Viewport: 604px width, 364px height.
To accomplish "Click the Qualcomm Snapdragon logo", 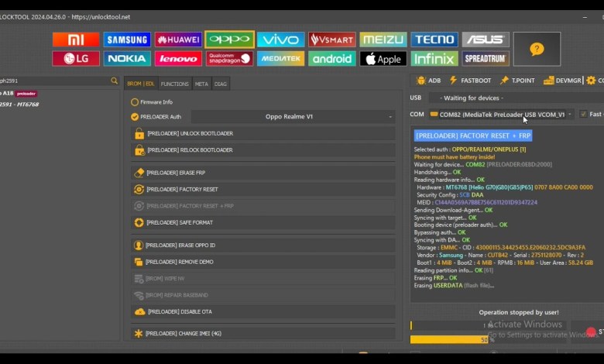I will coord(229,59).
